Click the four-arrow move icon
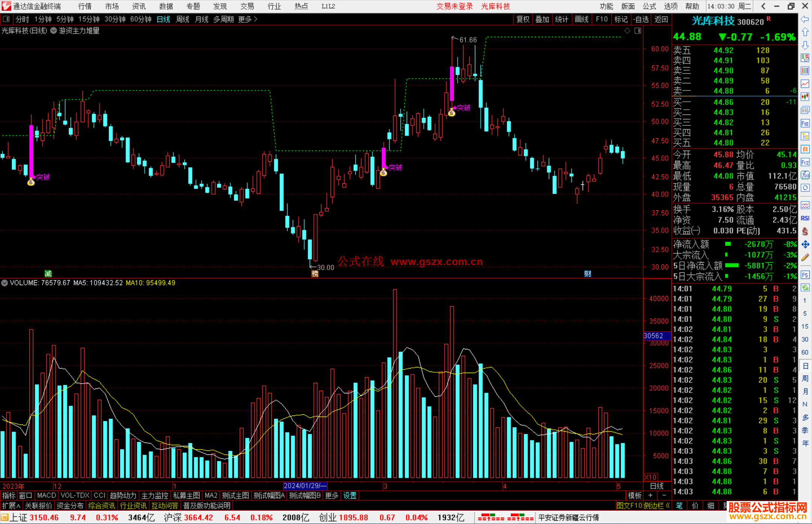Image resolution: width=812 pixels, height=524 pixels. tap(805, 245)
